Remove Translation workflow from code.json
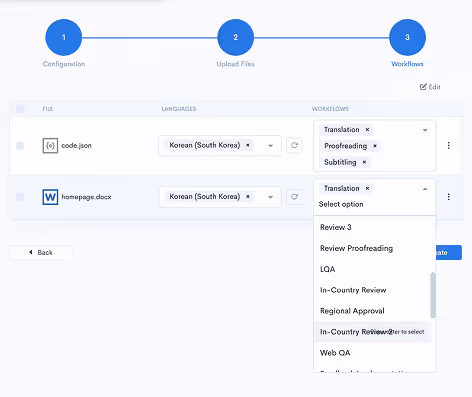The image size is (472, 397). pyautogui.click(x=367, y=129)
